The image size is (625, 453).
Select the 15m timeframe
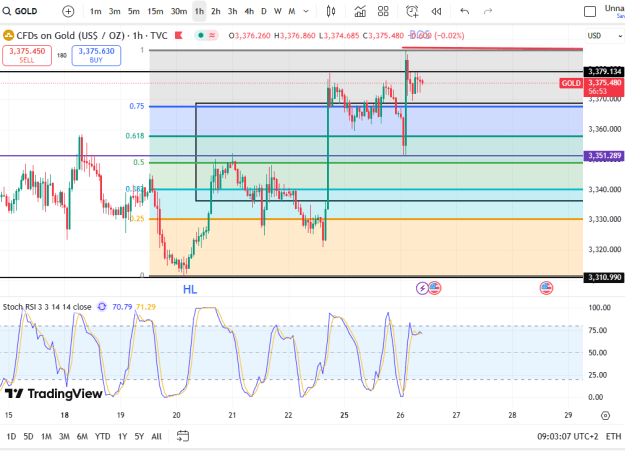155,12
